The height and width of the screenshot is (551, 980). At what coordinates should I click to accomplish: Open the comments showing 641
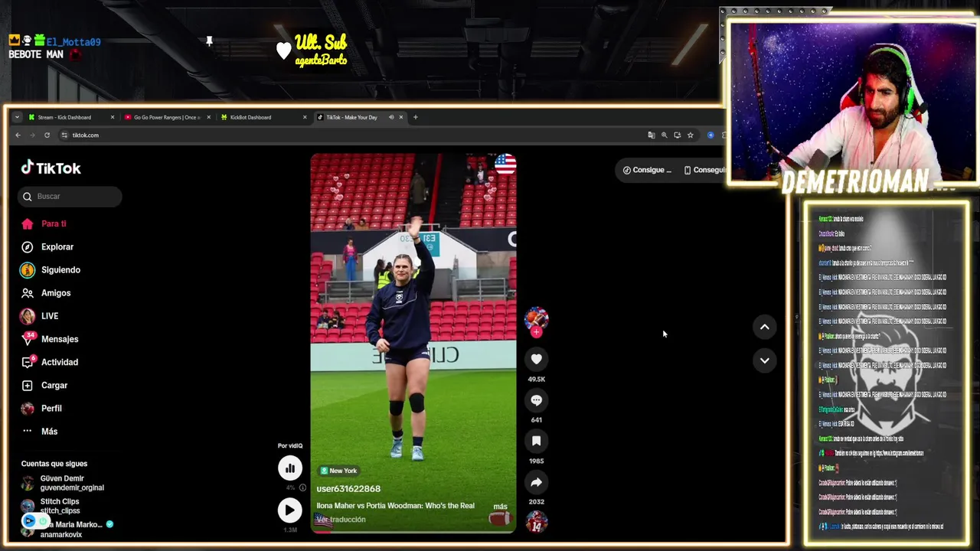(x=536, y=400)
